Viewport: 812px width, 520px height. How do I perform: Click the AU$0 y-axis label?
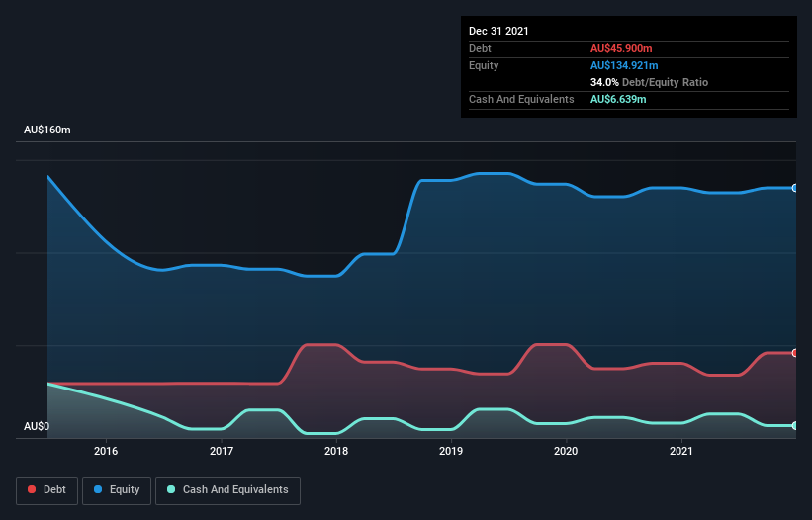pyautogui.click(x=37, y=426)
